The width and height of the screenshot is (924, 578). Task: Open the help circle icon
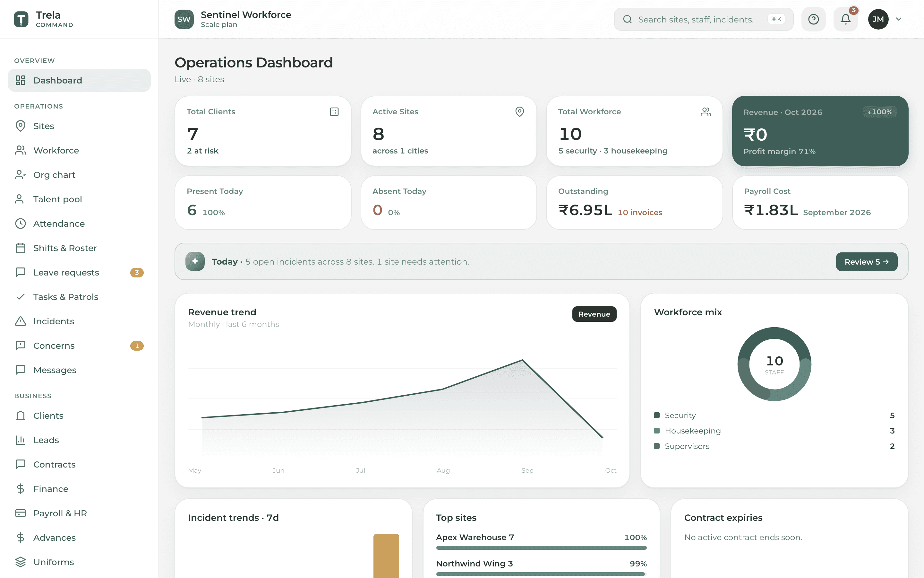pos(813,19)
